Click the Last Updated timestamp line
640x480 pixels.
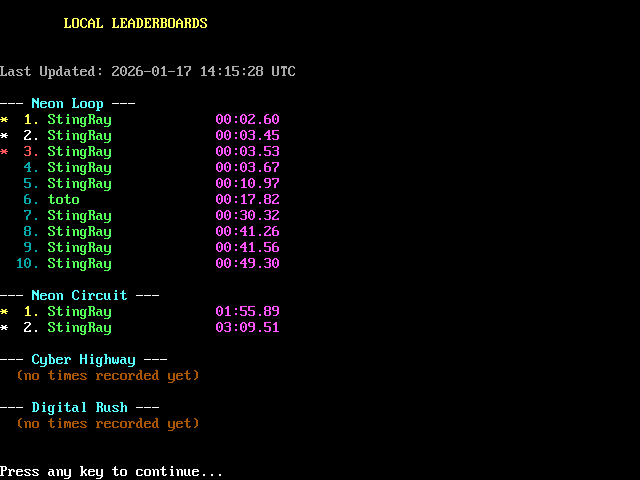tap(148, 71)
